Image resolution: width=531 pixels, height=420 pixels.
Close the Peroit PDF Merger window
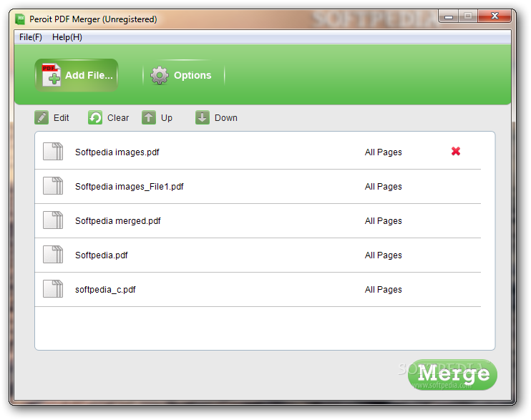pyautogui.click(x=495, y=16)
